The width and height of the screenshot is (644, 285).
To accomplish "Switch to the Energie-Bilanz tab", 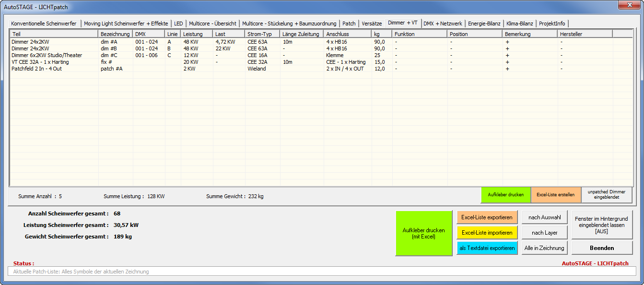I will (x=484, y=24).
